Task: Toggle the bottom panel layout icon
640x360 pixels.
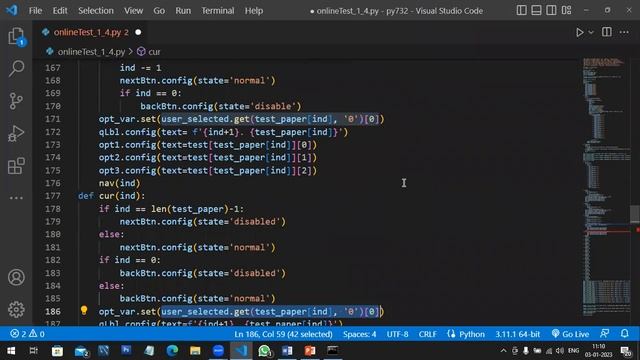Action: tap(536, 10)
